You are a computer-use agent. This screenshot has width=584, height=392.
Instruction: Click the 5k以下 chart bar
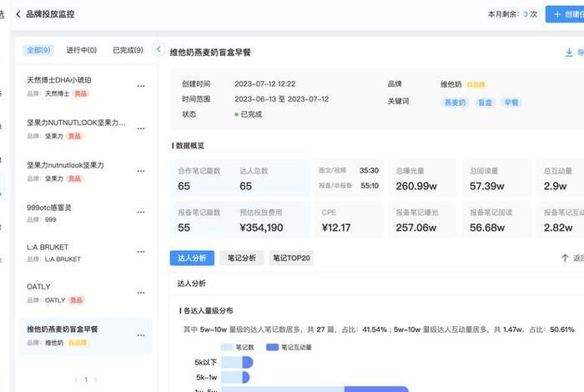pyautogui.click(x=237, y=362)
